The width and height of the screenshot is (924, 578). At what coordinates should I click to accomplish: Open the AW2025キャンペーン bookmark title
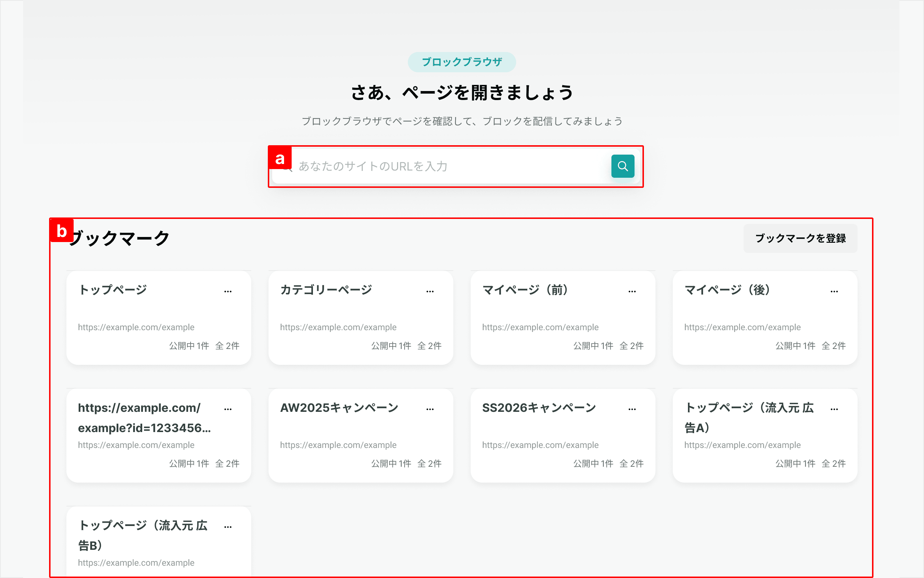[x=339, y=407]
